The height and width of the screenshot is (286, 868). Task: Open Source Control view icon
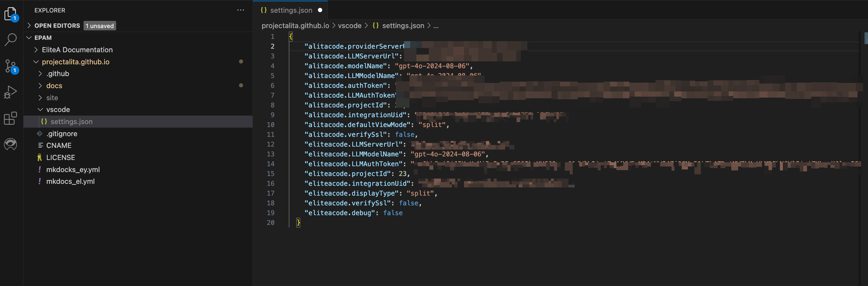point(11,66)
